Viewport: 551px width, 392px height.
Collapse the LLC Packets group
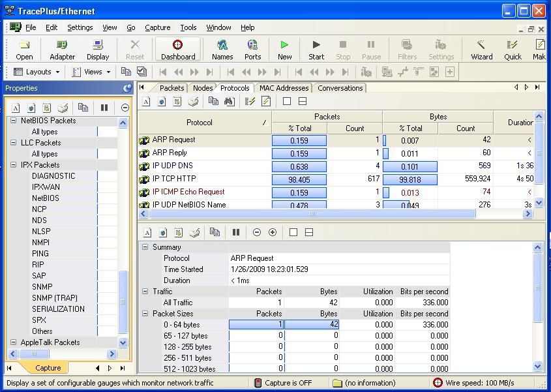pos(13,143)
